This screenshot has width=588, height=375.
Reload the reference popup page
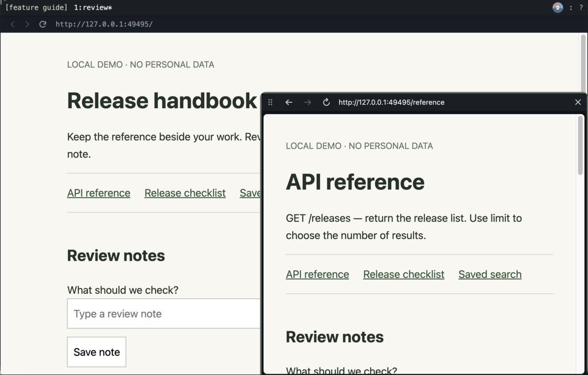pyautogui.click(x=326, y=102)
